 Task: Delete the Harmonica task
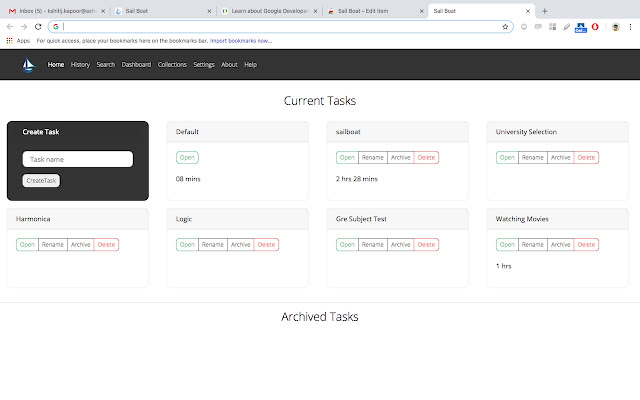click(106, 244)
